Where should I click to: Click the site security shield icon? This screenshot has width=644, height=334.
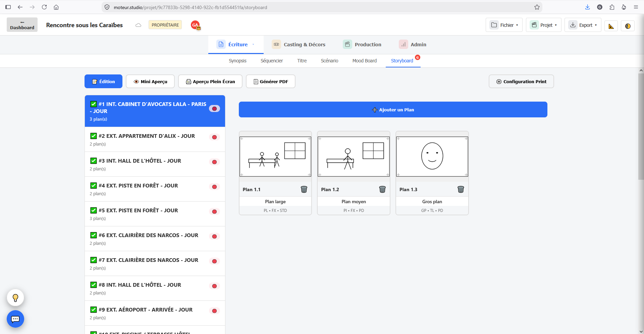107,7
